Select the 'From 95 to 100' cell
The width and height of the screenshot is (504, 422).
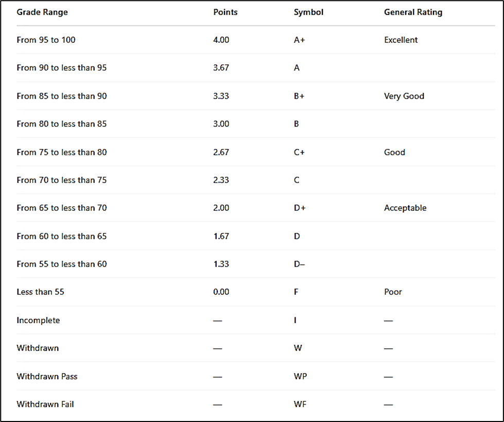(x=46, y=40)
